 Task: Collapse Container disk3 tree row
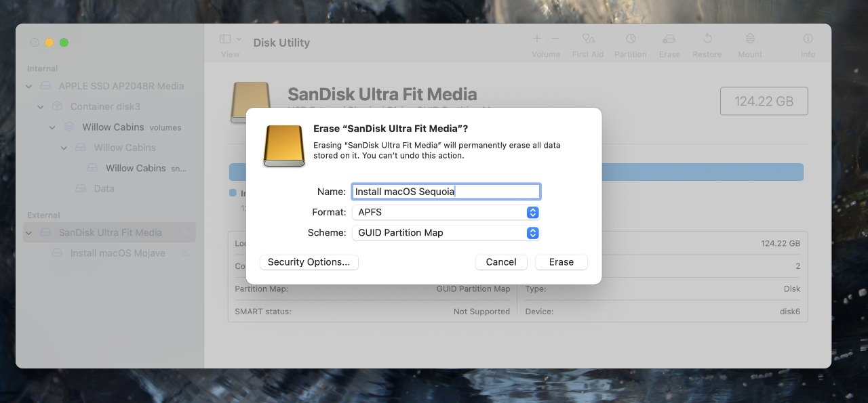click(x=41, y=106)
